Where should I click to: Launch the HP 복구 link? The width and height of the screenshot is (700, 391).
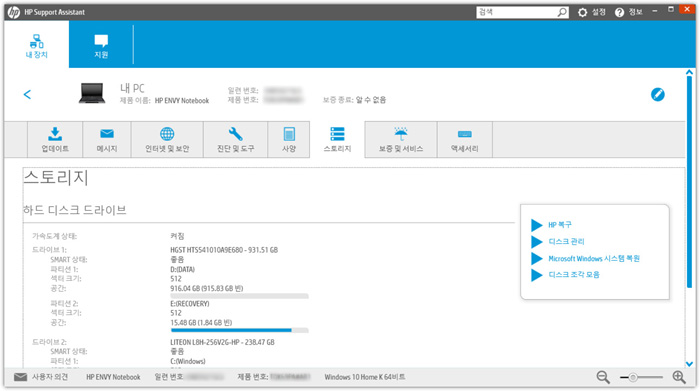click(560, 225)
